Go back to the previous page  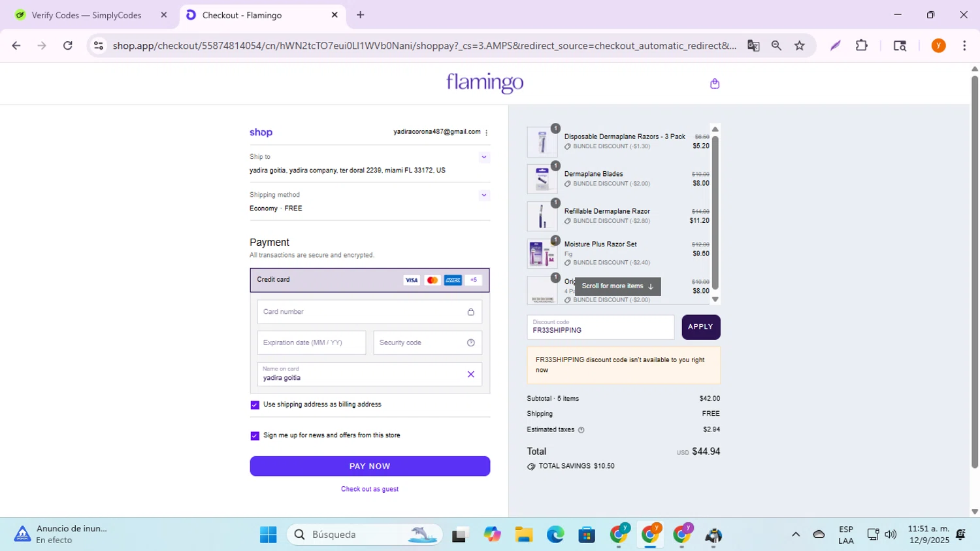(16, 46)
